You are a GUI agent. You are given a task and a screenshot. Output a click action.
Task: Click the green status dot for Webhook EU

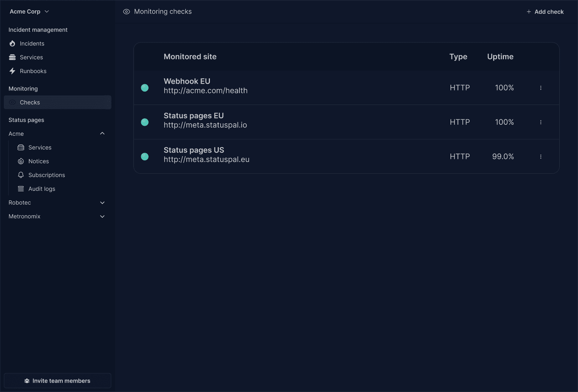pyautogui.click(x=145, y=88)
